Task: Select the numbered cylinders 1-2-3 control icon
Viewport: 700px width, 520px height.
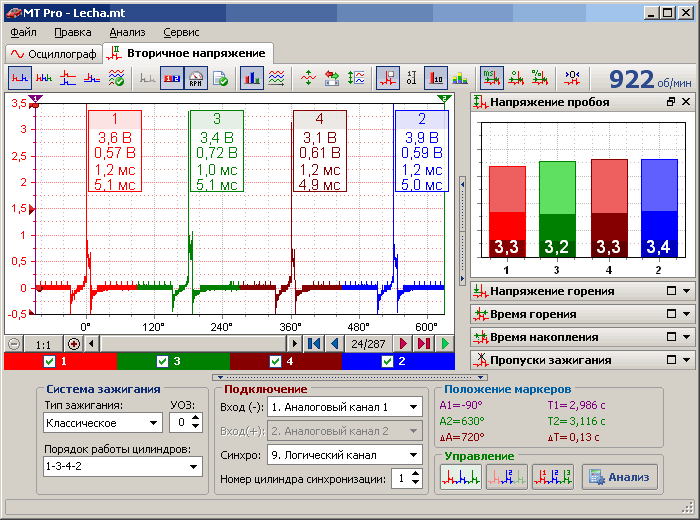Action: [x=554, y=477]
